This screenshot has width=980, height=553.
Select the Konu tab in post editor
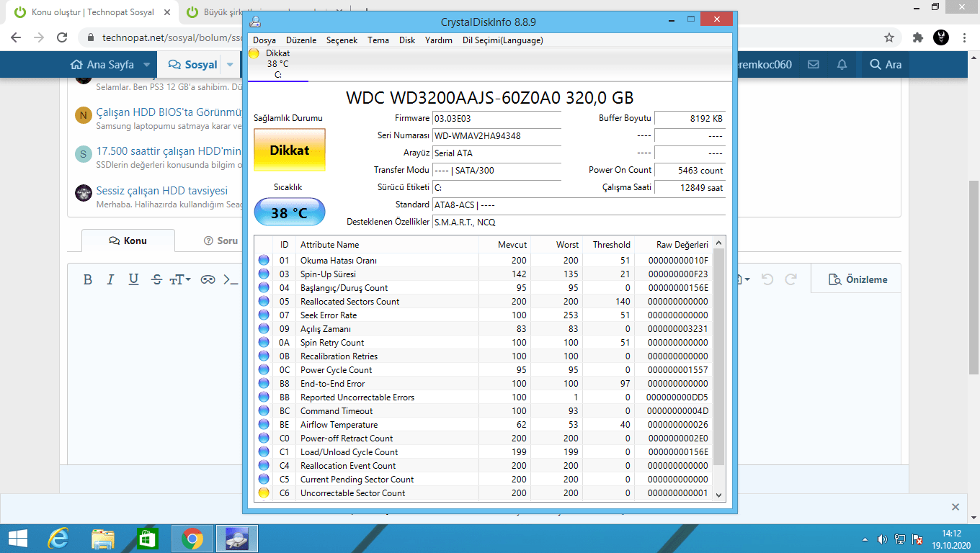point(128,240)
